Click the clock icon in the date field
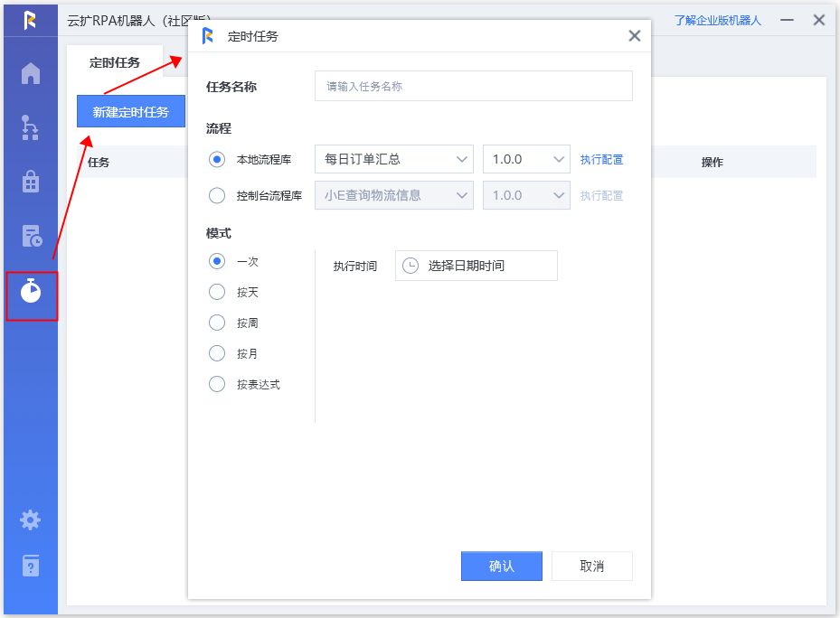This screenshot has height=618, width=840. [x=411, y=266]
